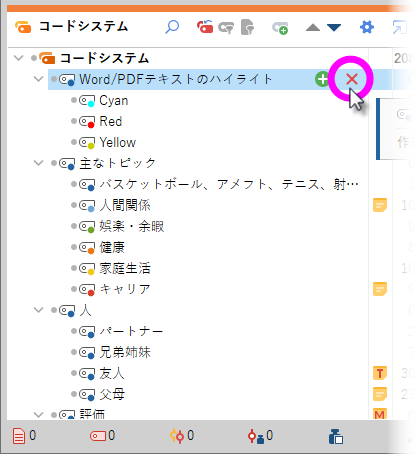Screen dimensions: 417x454
Task: Select the Cyan code
Action: 114,100
